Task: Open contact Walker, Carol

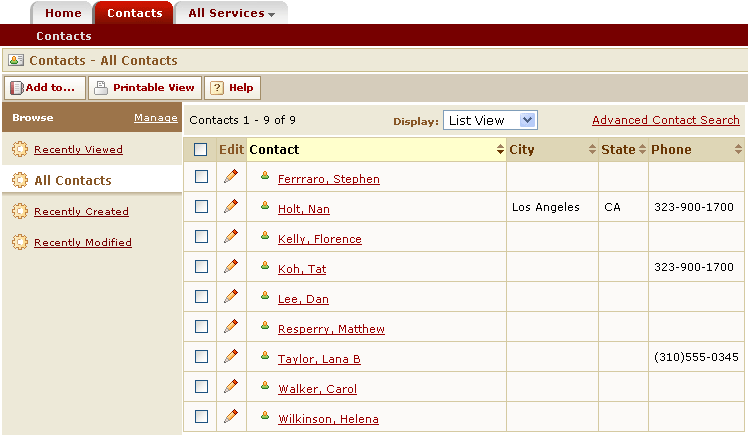Action: pyautogui.click(x=317, y=389)
